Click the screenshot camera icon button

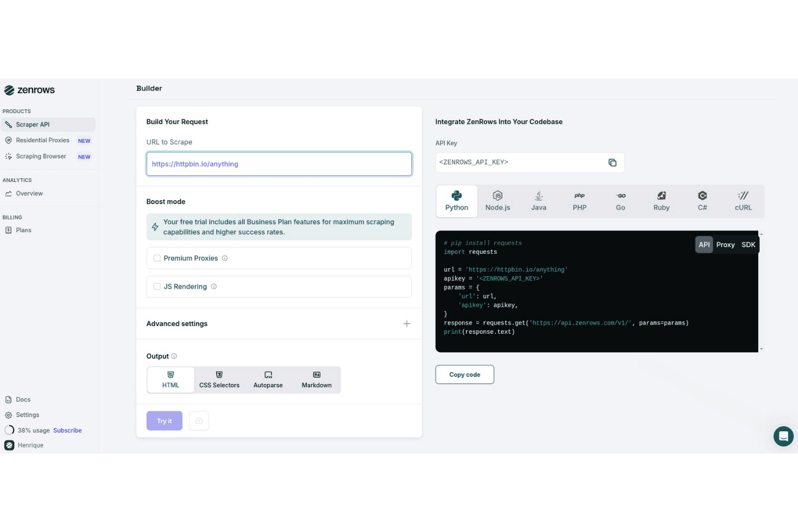point(199,421)
